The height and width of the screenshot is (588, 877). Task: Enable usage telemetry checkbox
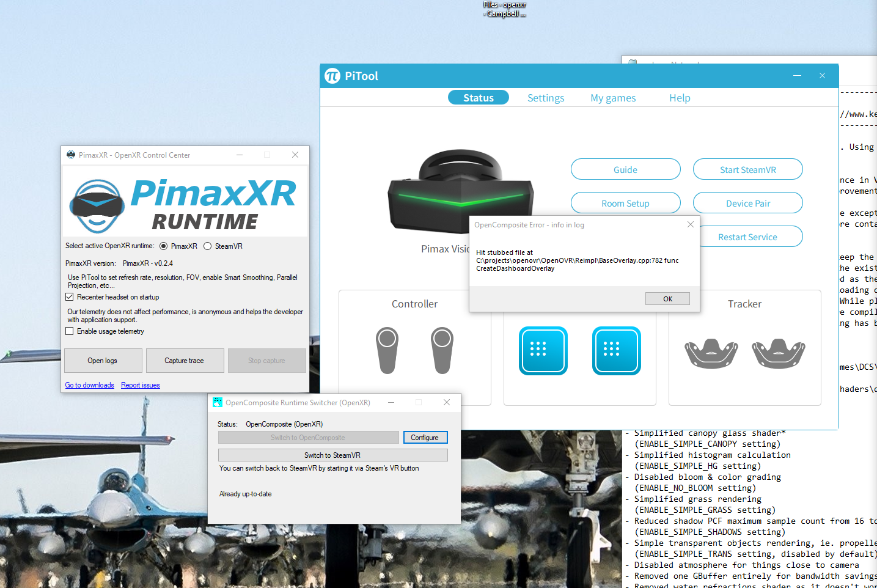69,331
